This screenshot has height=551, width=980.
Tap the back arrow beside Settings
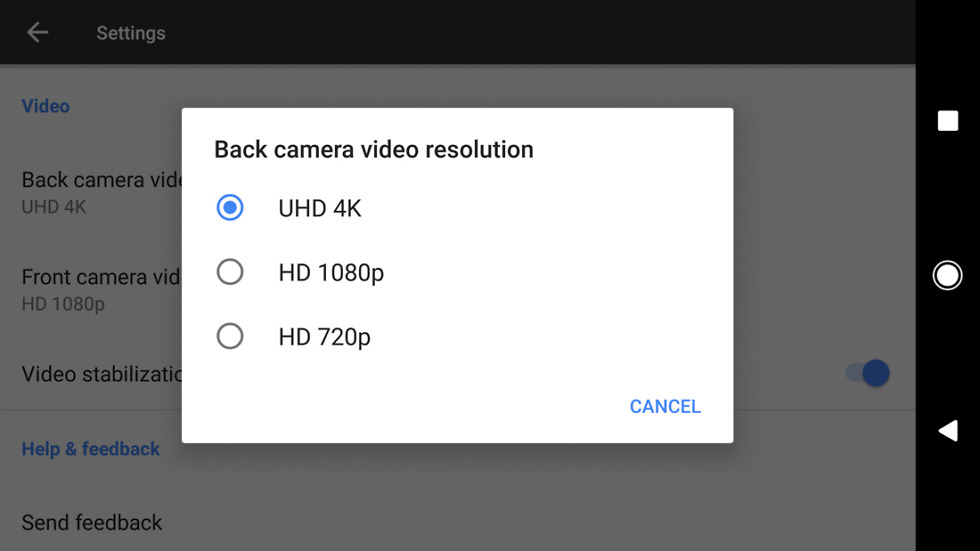37,33
